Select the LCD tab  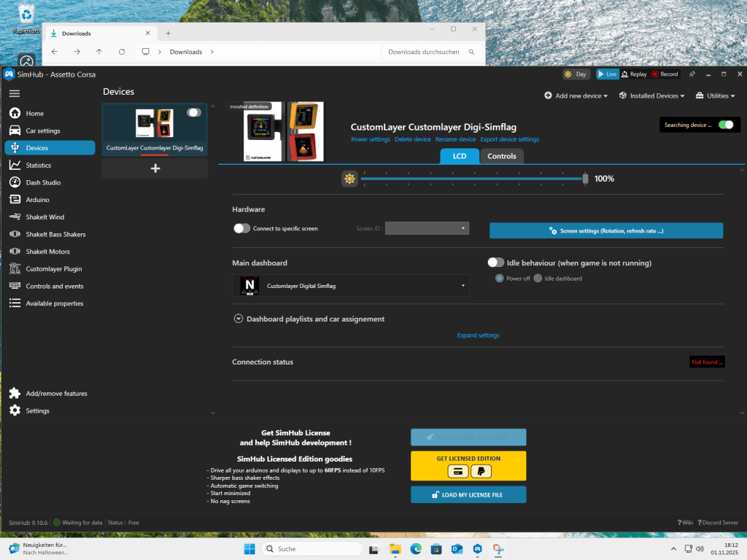coord(460,156)
